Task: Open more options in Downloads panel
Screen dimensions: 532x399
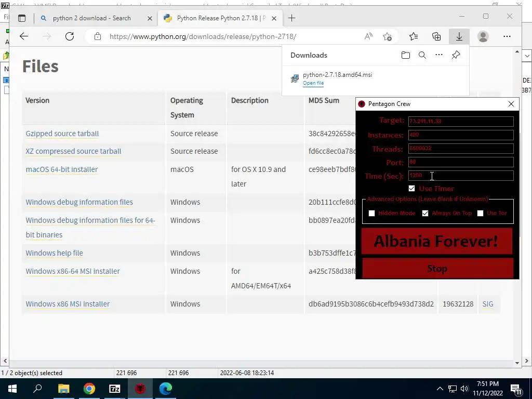Action: click(x=438, y=55)
